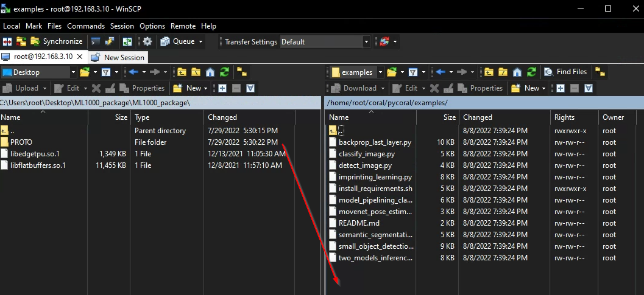Select backprop_last_layer.py in remote panel
Image resolution: width=644 pixels, height=295 pixels.
pyautogui.click(x=375, y=142)
